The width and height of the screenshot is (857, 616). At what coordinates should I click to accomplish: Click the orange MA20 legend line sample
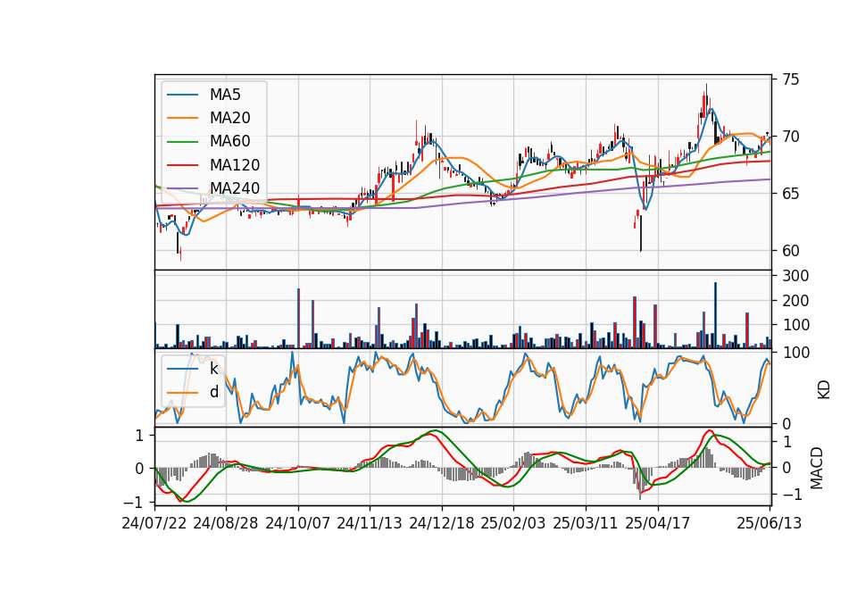pos(182,118)
